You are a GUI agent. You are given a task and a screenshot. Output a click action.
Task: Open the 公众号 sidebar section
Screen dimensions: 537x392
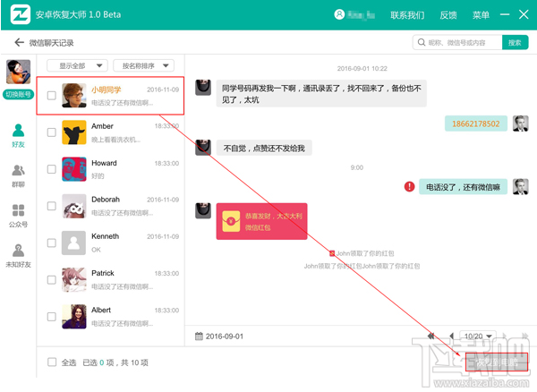click(18, 216)
